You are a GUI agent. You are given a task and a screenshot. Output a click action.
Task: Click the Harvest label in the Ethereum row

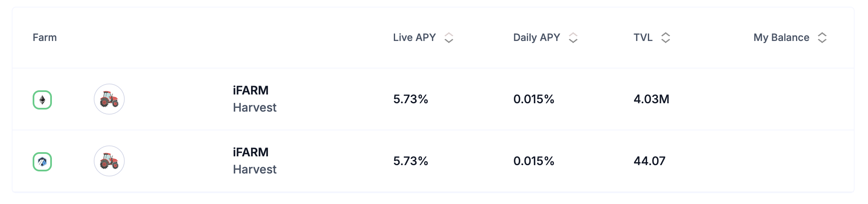coord(254,108)
